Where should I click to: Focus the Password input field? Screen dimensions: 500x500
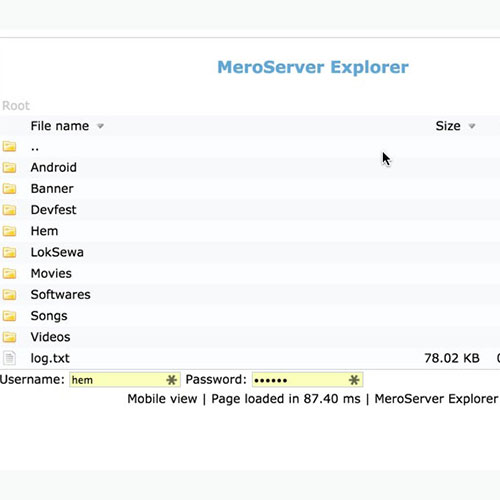[307, 380]
